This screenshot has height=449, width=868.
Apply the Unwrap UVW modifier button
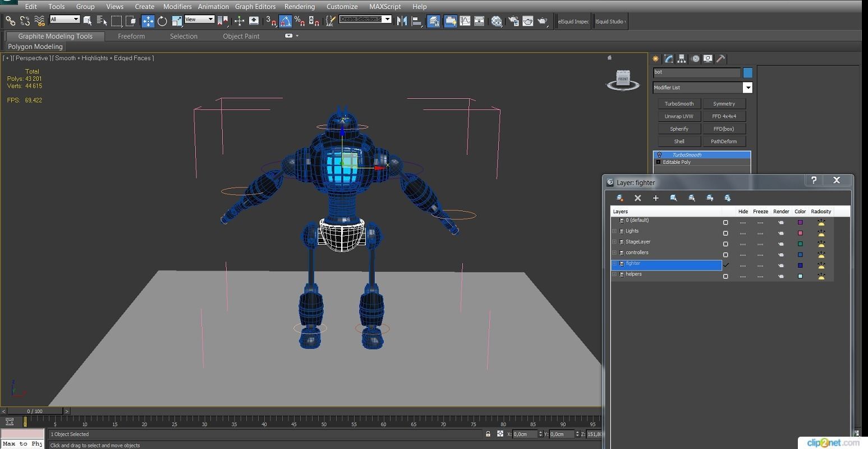[679, 116]
